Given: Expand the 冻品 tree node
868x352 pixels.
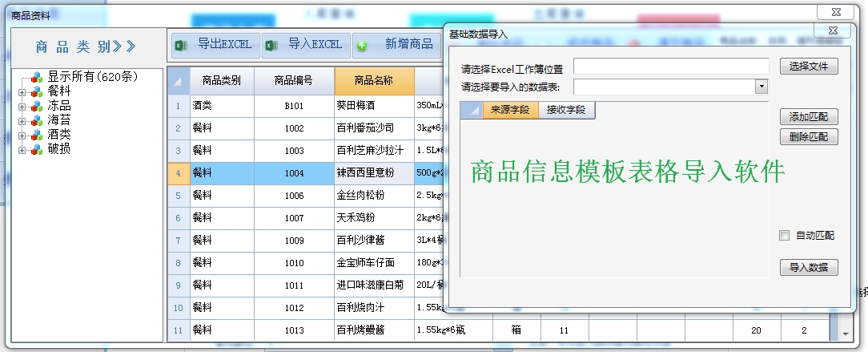Looking at the screenshot, I should point(22,107).
